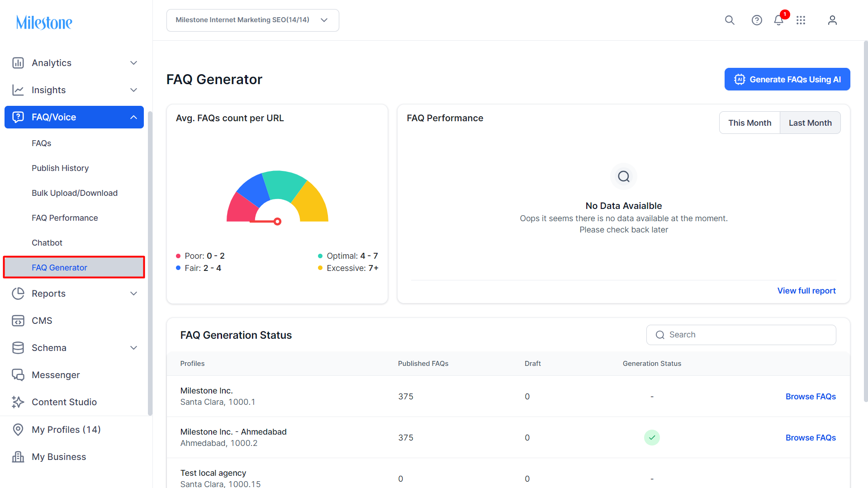Open the View full report link
Screen dimensions: 868x488
pos(806,291)
